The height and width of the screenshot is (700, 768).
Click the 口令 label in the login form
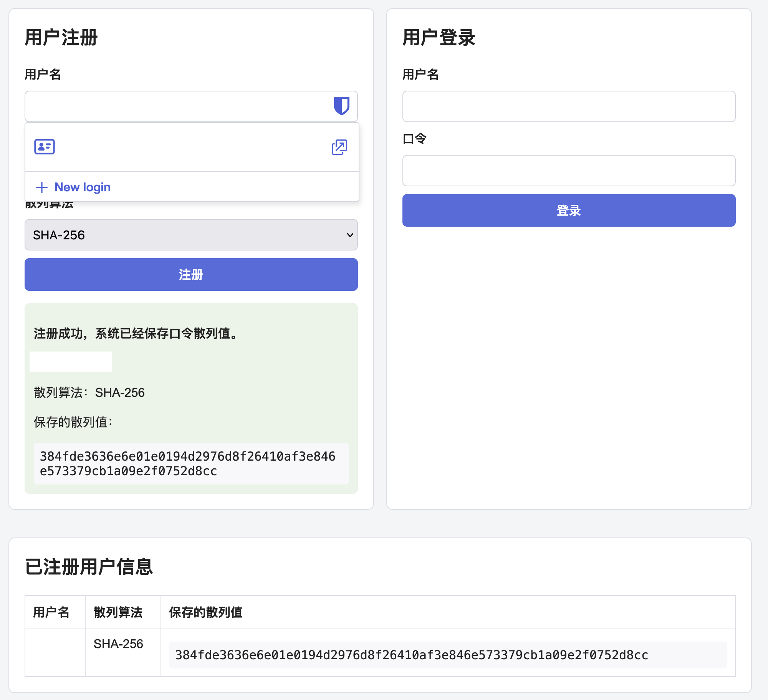click(414, 138)
